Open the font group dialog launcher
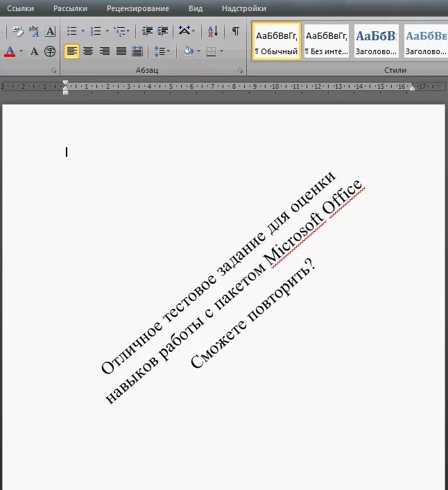Screen dimensions: 448x490 click(53, 71)
